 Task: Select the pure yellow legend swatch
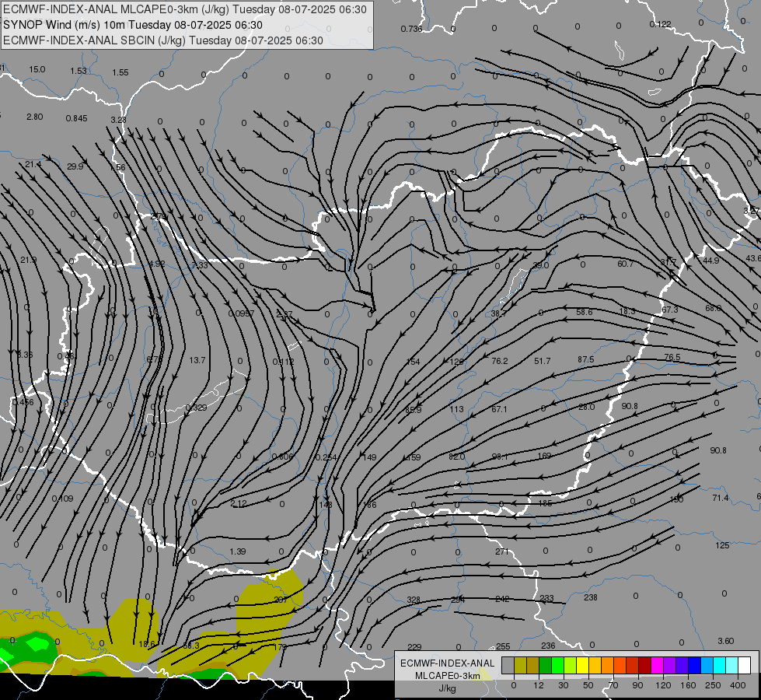[x=582, y=665]
